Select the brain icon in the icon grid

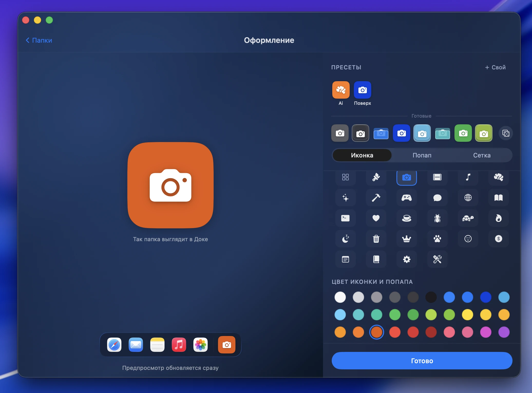499,177
